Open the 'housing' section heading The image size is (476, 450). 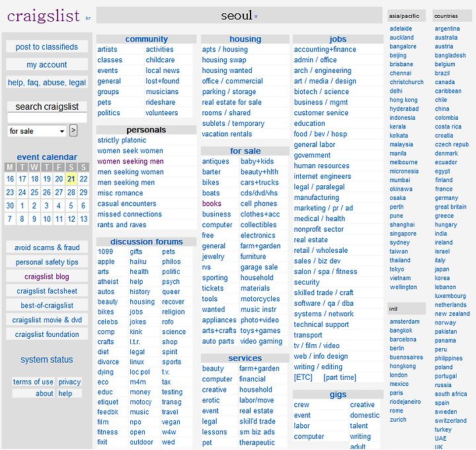[x=245, y=39]
